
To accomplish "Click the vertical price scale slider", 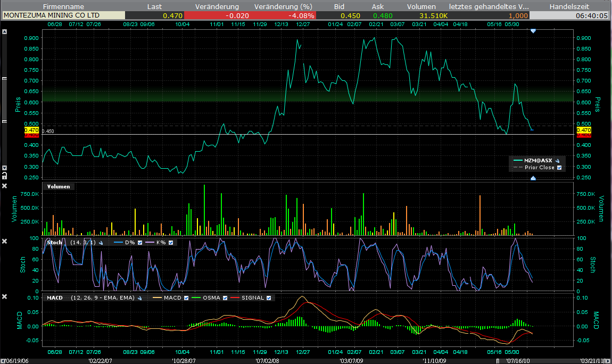I will (x=5, y=100).
